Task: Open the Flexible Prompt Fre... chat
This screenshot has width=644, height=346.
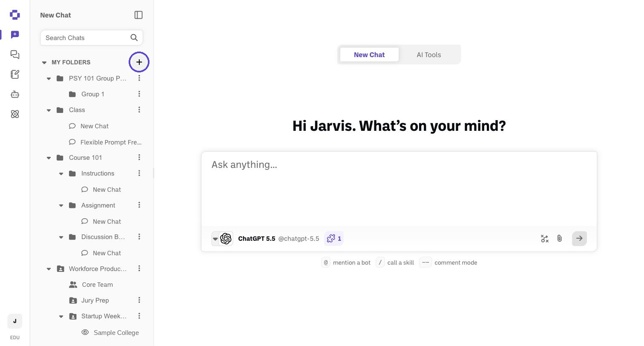Action: pyautogui.click(x=105, y=142)
